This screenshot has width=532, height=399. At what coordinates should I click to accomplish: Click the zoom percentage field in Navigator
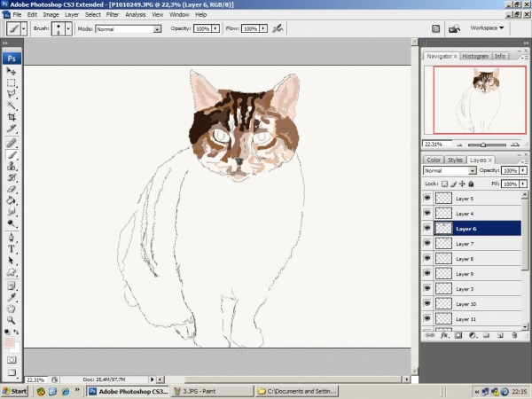coord(437,145)
